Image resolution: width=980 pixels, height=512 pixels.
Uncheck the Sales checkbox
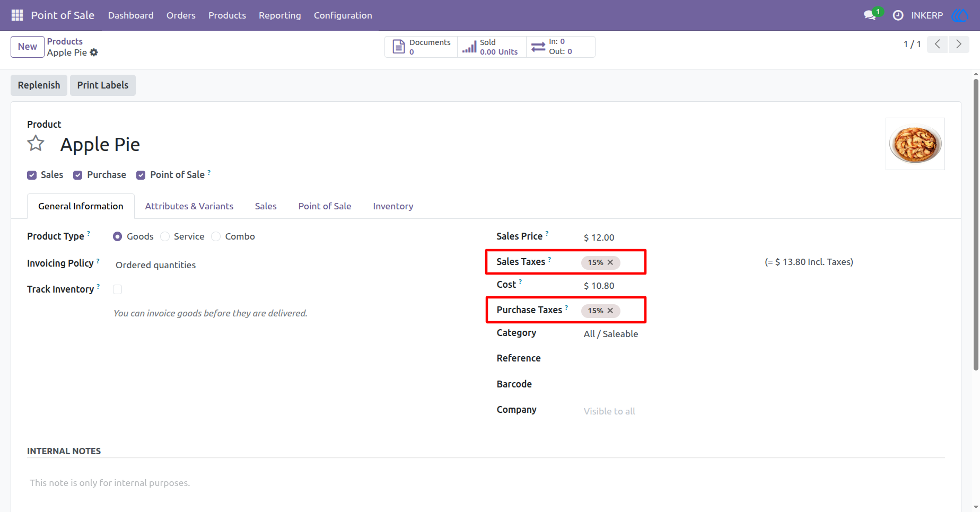click(x=32, y=175)
